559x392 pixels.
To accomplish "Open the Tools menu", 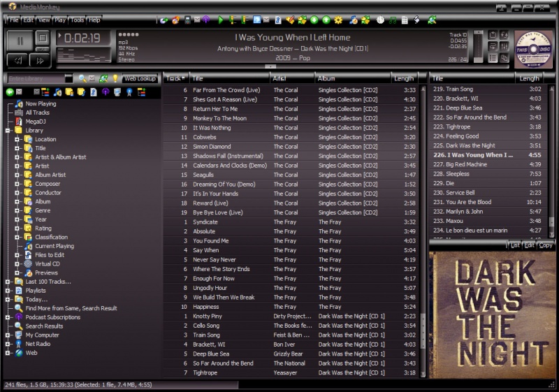I will tap(77, 20).
